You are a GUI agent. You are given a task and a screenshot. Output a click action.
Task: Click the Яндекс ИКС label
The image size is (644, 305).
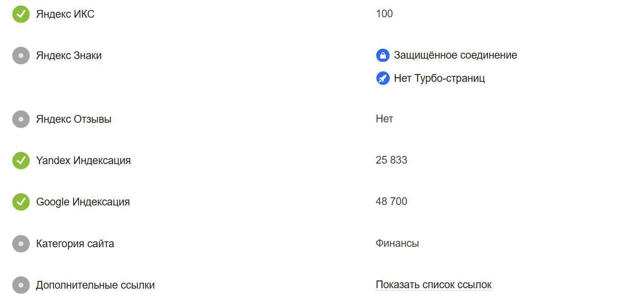coord(65,14)
